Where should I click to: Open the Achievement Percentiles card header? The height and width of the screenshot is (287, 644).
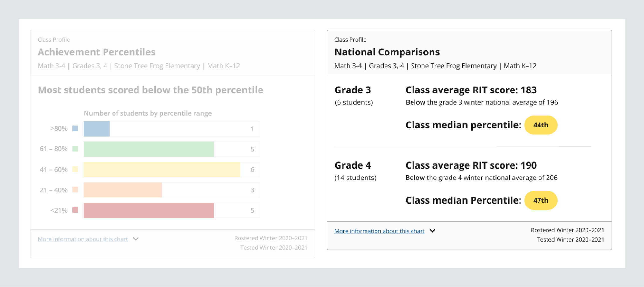click(97, 52)
